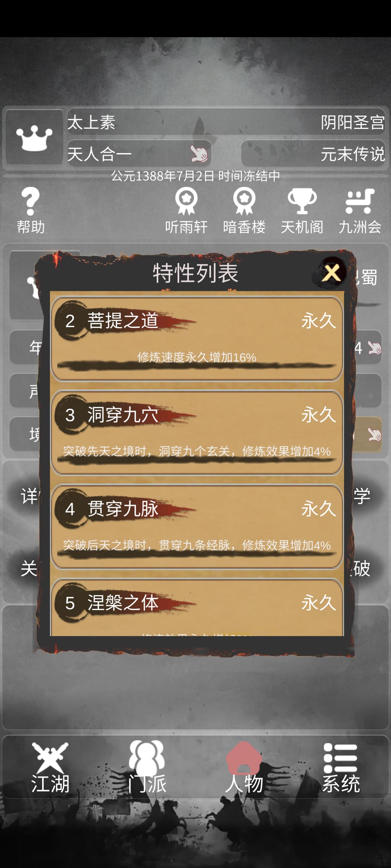The height and width of the screenshot is (868, 391).
Task: Select the 菩提之道 trait entry
Action: 197,339
